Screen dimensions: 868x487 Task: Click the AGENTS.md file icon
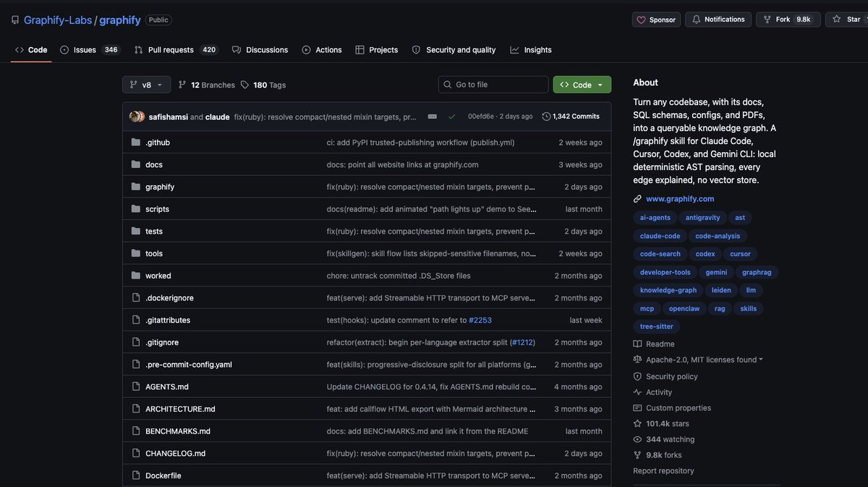pyautogui.click(x=136, y=387)
